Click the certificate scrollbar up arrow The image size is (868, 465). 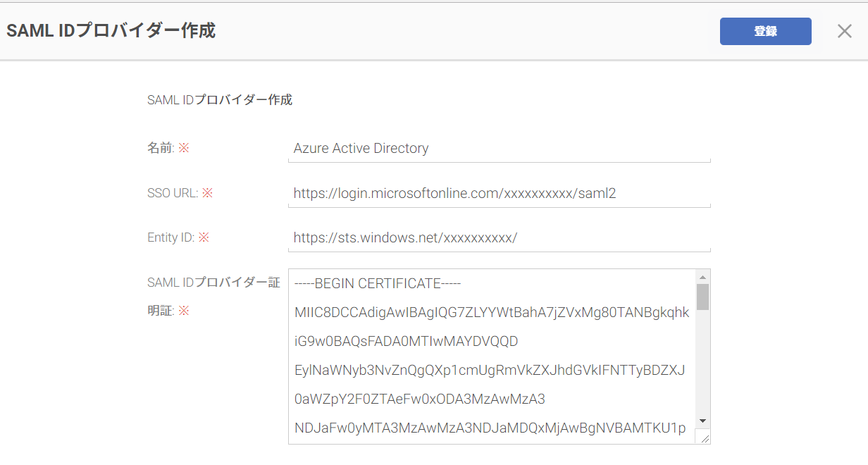coord(702,276)
